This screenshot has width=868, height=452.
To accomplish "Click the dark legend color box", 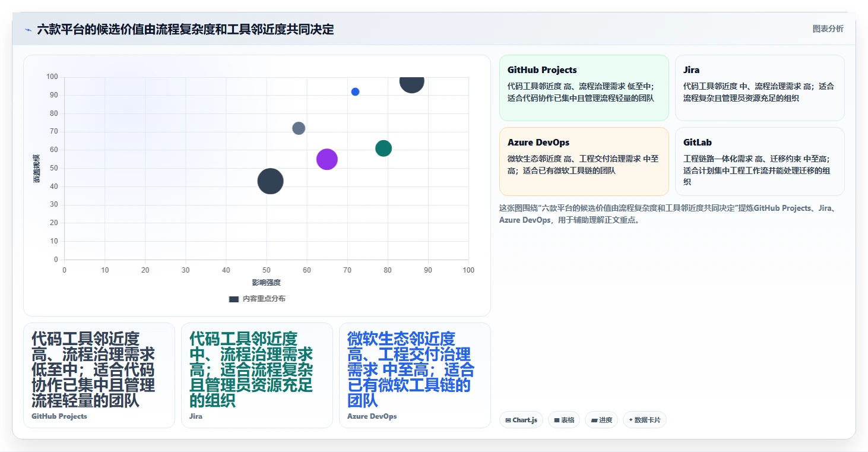I will pos(234,299).
